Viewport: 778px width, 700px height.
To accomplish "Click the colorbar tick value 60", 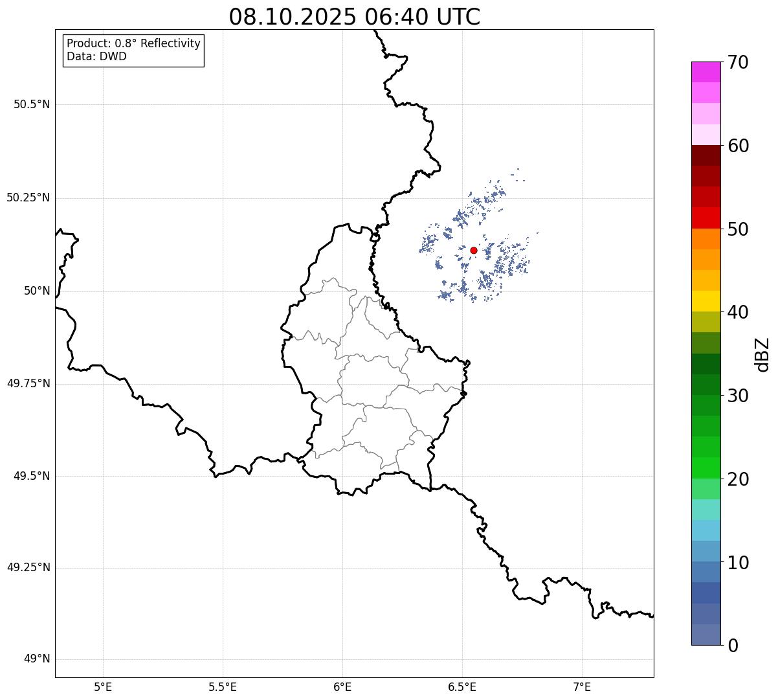I will (x=738, y=146).
